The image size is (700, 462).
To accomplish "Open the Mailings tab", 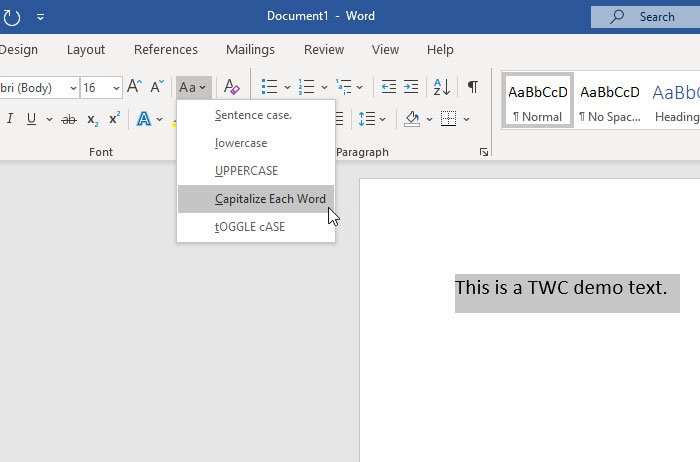I will 250,50.
